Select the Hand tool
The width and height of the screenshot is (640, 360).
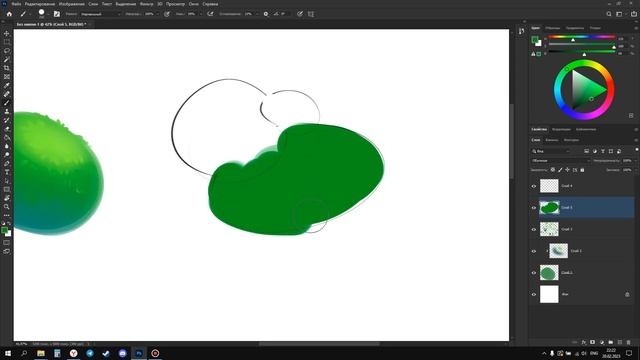coord(7,198)
